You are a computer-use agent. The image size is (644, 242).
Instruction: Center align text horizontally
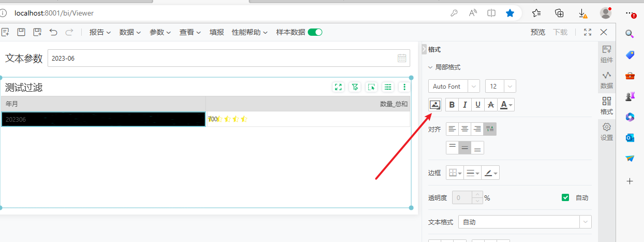pyautogui.click(x=465, y=129)
